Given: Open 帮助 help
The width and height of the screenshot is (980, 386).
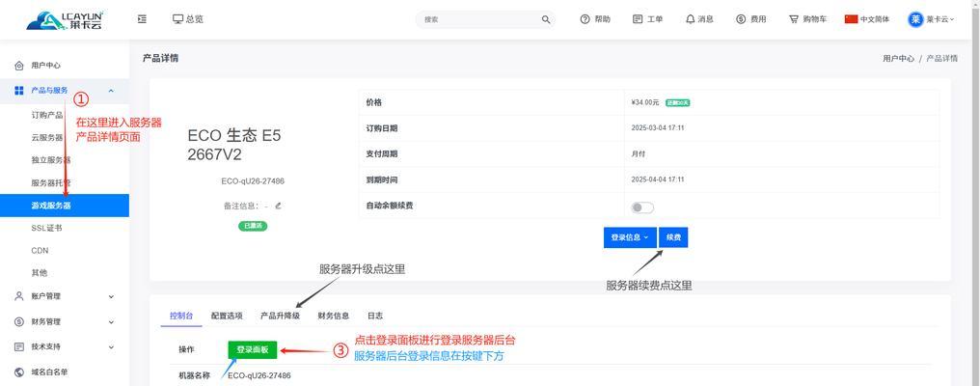Looking at the screenshot, I should (595, 19).
